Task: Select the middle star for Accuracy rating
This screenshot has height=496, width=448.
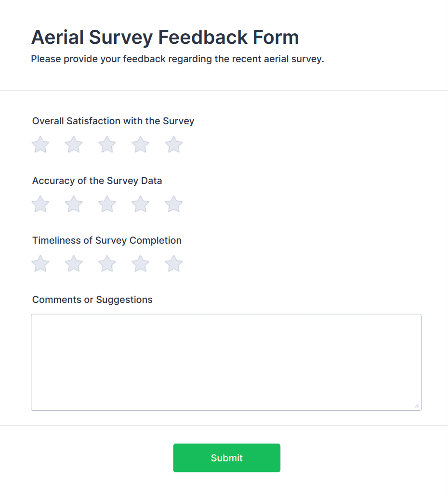Action: [107, 204]
